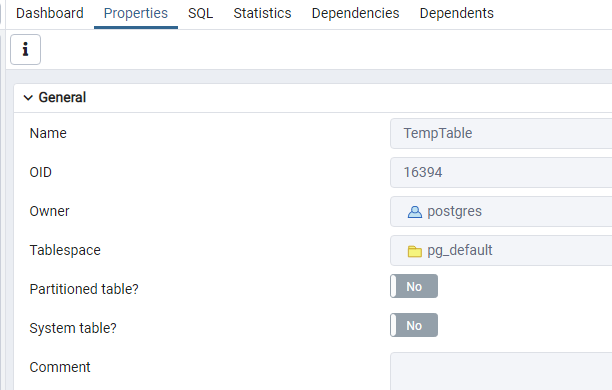The image size is (612, 390).
Task: Click the info icon button
Action: (25, 49)
